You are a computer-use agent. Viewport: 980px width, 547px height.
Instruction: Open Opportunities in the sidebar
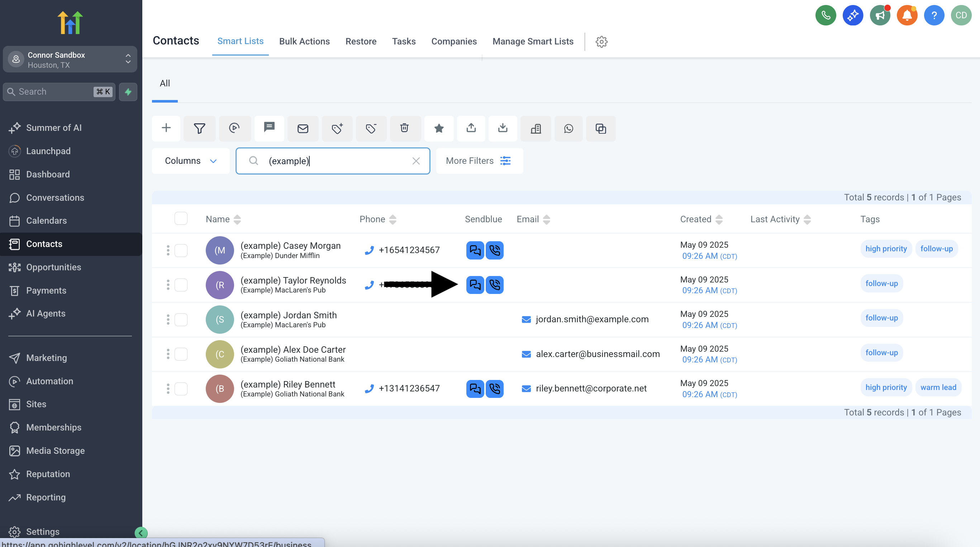click(54, 267)
